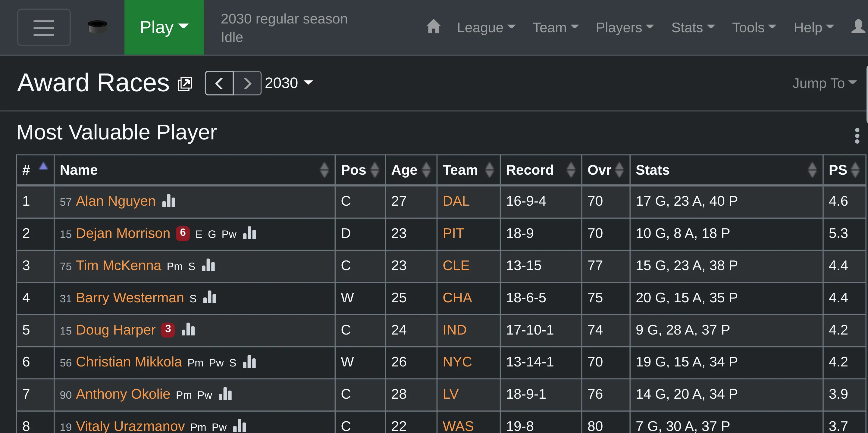Sort table by Ovr column
The image size is (868, 433).
606,170
